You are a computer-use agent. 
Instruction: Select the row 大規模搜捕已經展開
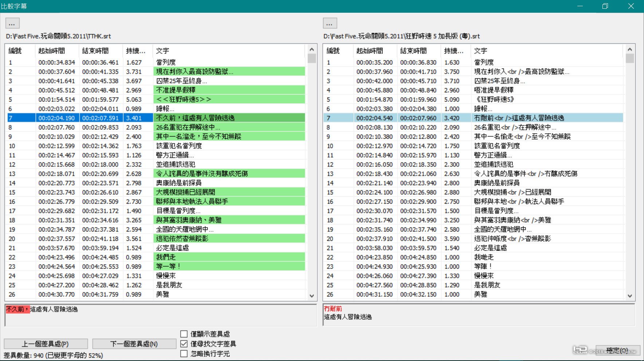156,192
